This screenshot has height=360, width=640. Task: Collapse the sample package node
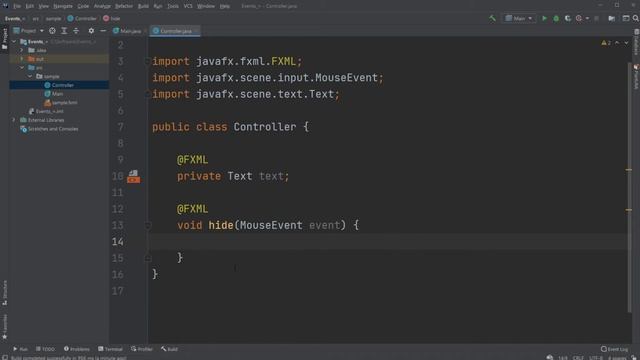[x=30, y=76]
